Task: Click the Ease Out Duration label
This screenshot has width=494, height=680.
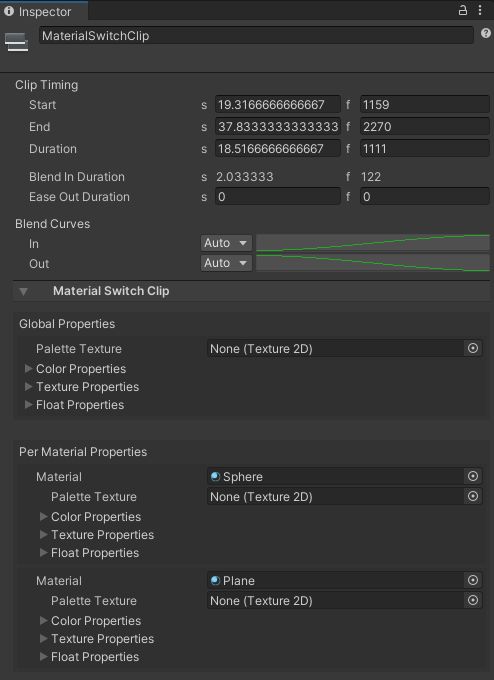Action: click(x=79, y=197)
